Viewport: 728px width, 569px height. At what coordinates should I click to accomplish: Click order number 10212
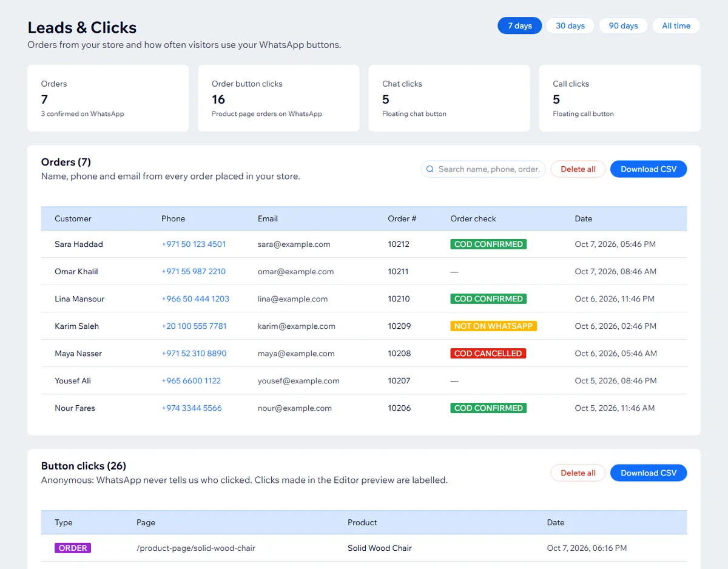tap(399, 244)
